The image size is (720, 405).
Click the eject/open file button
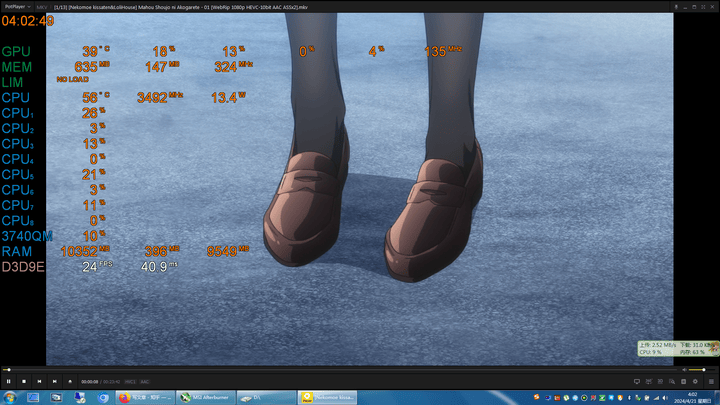pos(70,381)
